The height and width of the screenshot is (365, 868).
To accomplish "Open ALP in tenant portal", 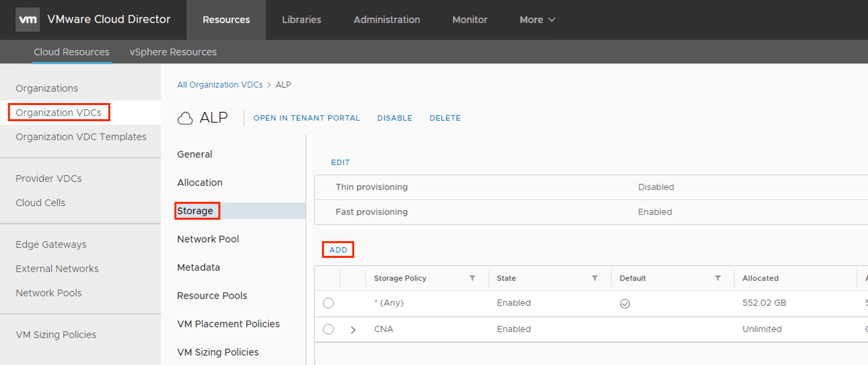I will pos(306,118).
